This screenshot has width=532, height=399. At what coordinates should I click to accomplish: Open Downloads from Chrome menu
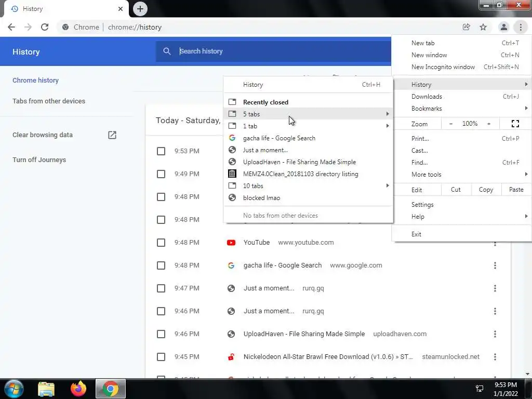point(461,97)
